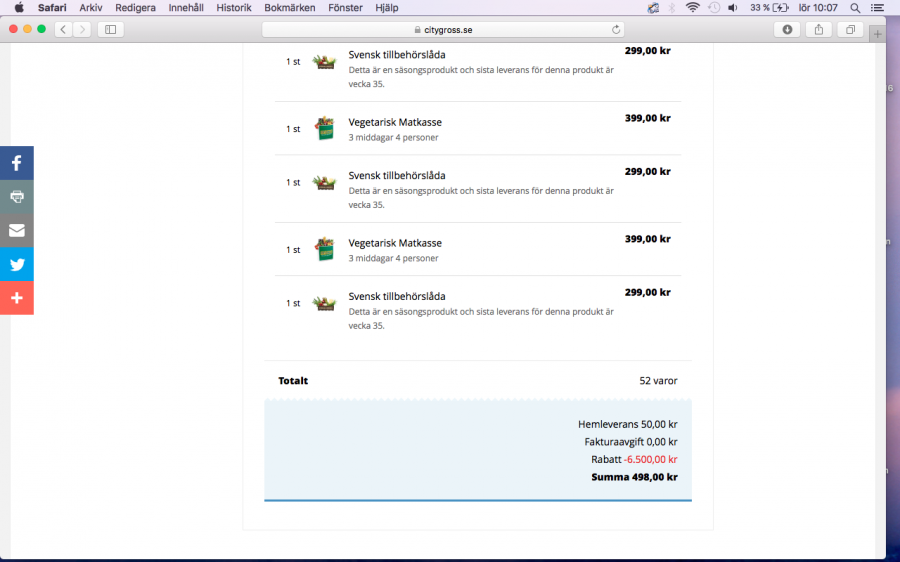
Task: Click the red plus more-sharing icon
Action: [x=17, y=298]
